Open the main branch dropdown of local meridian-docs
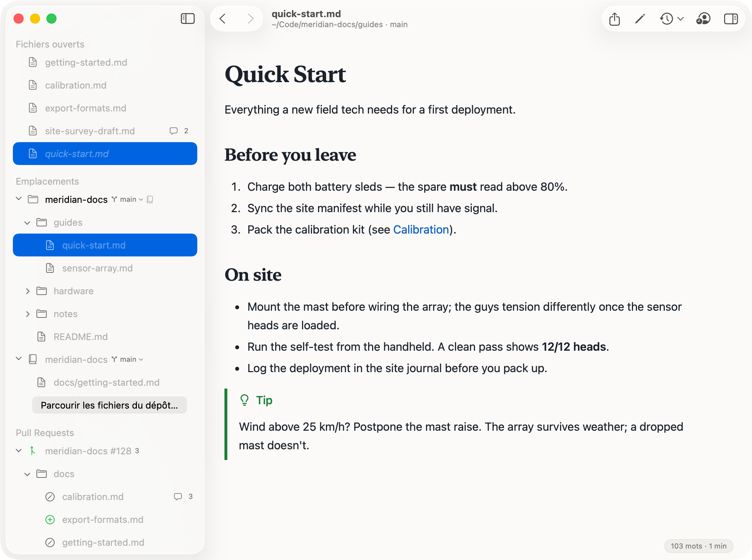Viewport: 752px width, 560px height. pos(128,199)
